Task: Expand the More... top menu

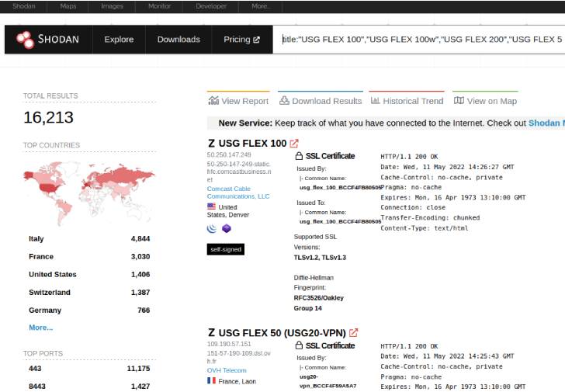Action: [x=260, y=6]
